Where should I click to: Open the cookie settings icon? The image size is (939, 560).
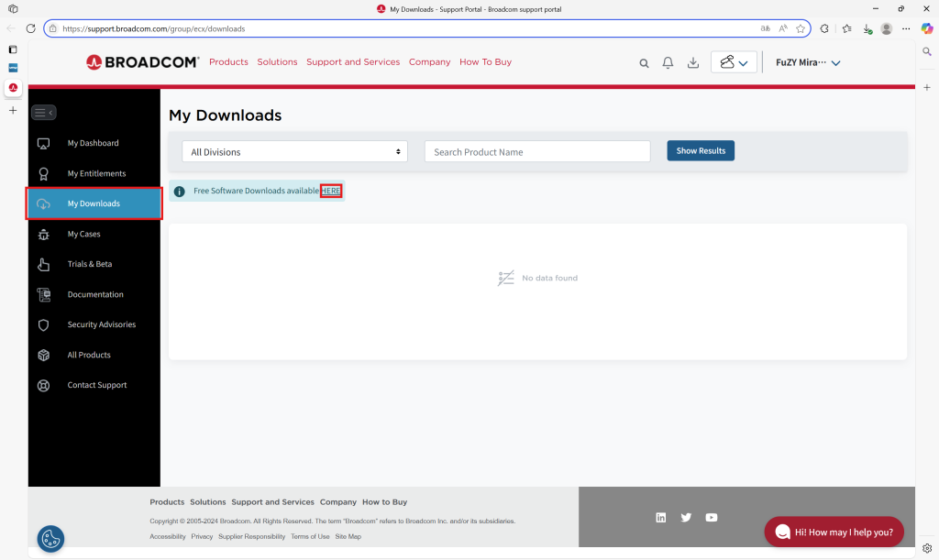pyautogui.click(x=51, y=539)
